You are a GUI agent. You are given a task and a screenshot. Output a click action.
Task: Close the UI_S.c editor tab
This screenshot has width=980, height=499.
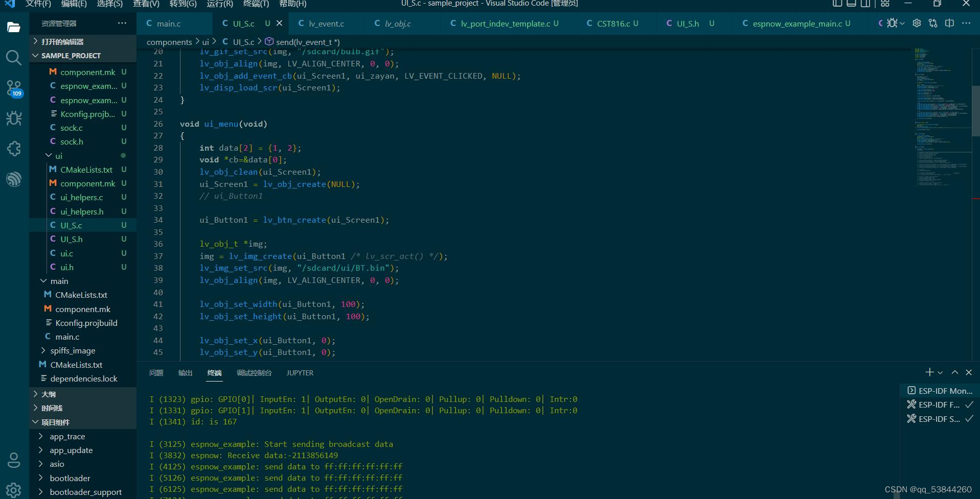(x=279, y=23)
